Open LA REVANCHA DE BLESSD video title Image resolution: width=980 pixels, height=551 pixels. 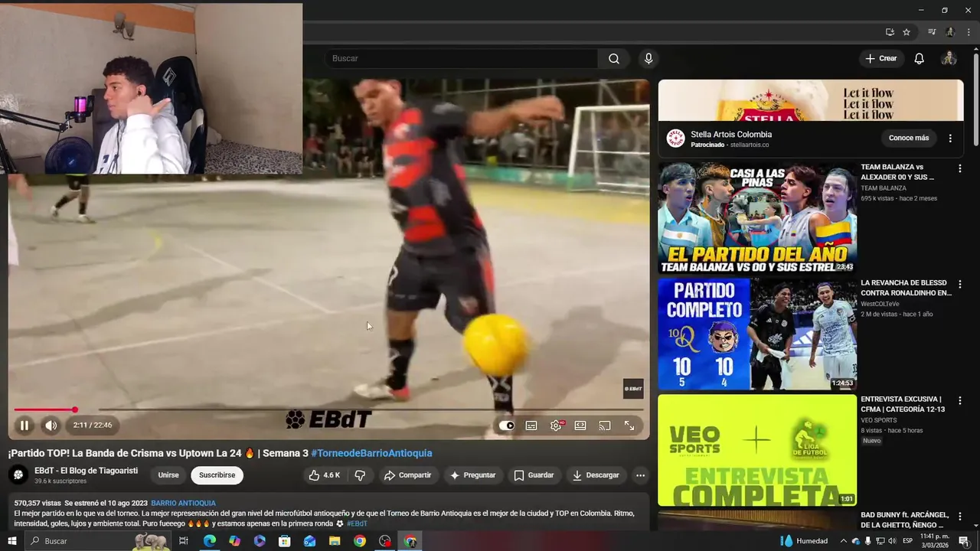[906, 288]
